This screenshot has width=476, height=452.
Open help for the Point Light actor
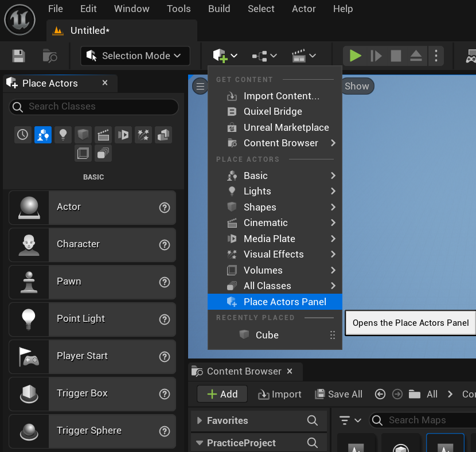[165, 319]
